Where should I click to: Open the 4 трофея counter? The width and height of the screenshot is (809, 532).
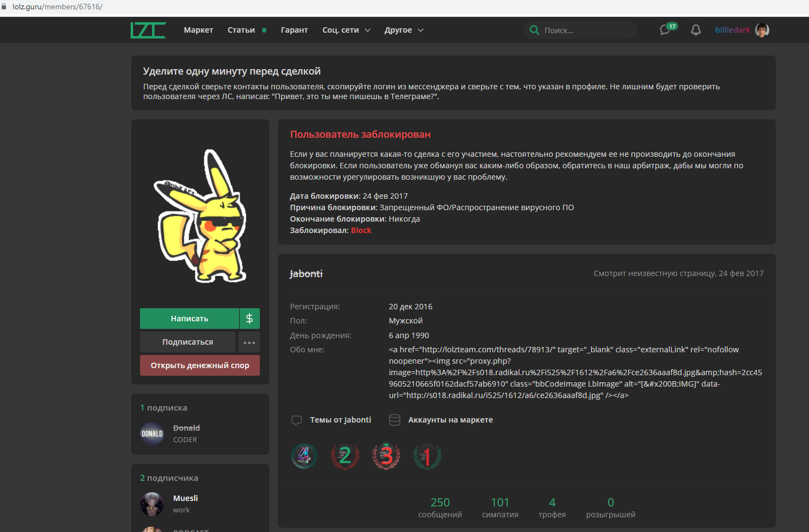tap(552, 507)
